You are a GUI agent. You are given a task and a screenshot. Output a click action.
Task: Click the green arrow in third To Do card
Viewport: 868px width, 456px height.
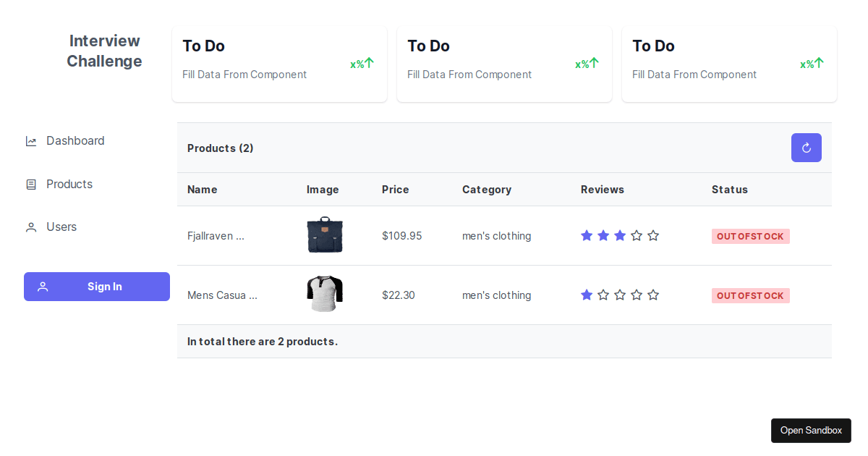pos(819,63)
